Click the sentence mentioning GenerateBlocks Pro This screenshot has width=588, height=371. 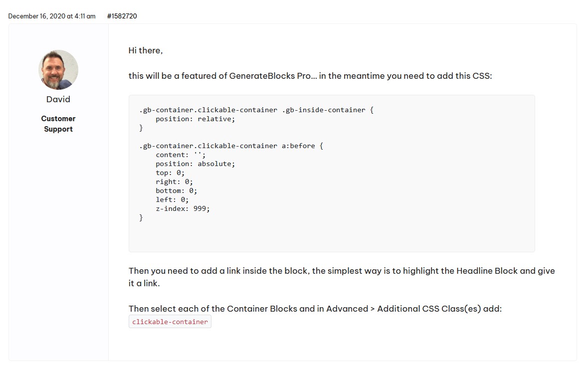point(310,76)
